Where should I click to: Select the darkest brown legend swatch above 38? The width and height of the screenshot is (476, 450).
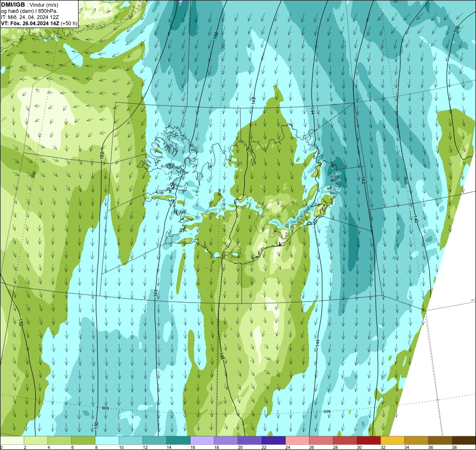point(464,440)
